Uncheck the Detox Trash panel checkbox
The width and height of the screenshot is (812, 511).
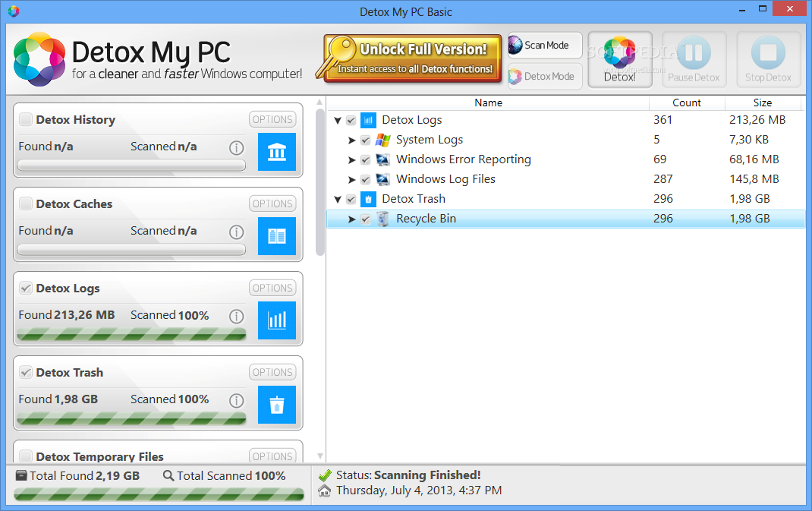point(25,372)
